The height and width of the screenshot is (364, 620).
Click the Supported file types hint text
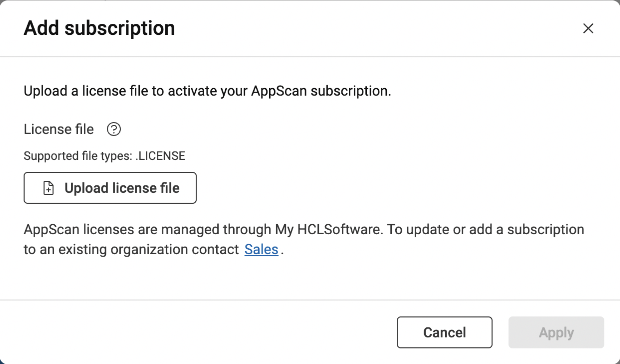coord(104,156)
